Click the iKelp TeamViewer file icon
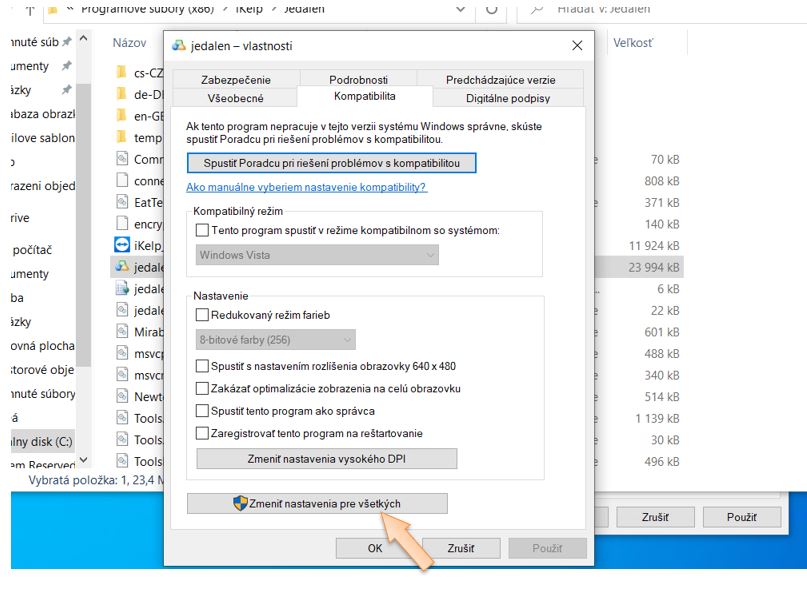The height and width of the screenshot is (602, 807). [122, 244]
